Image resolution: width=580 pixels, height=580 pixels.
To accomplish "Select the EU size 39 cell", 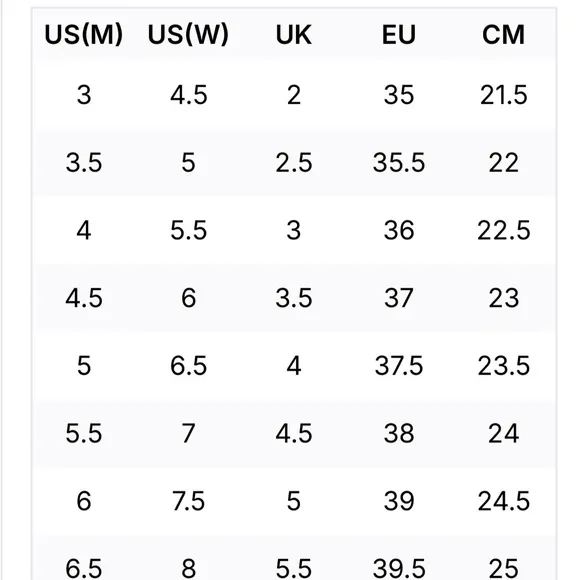I will 399,501.
